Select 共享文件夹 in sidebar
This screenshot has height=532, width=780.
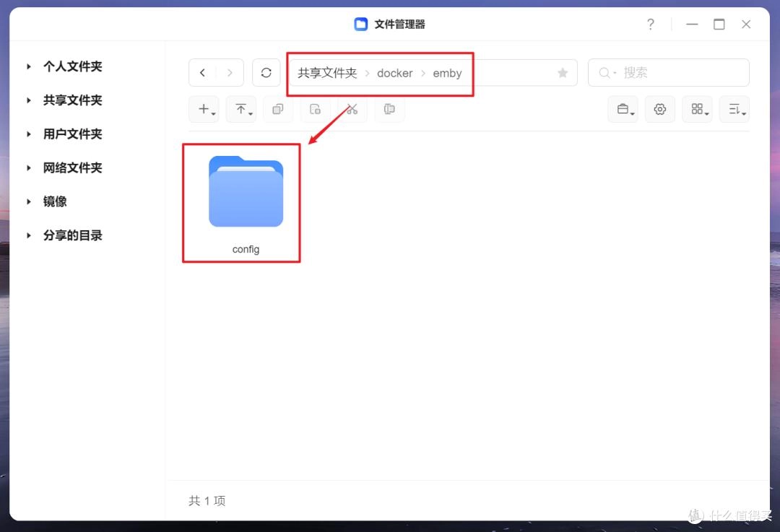tap(73, 100)
